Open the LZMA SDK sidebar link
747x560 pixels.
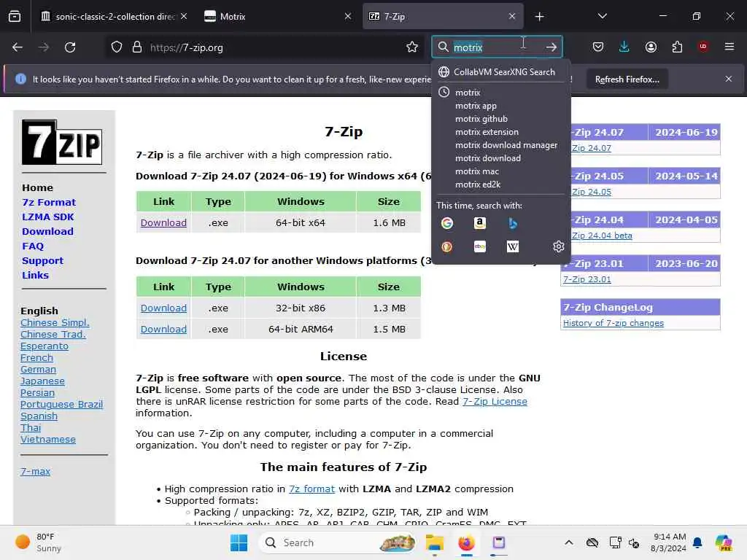tap(47, 217)
